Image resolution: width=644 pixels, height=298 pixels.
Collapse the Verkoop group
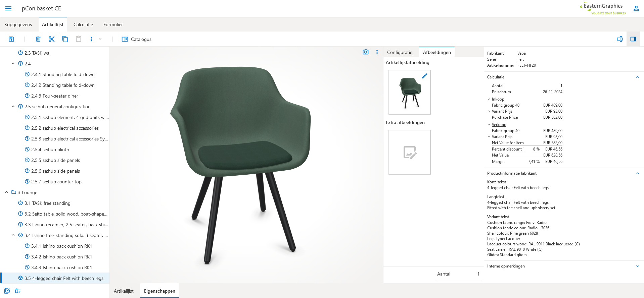tap(489, 125)
